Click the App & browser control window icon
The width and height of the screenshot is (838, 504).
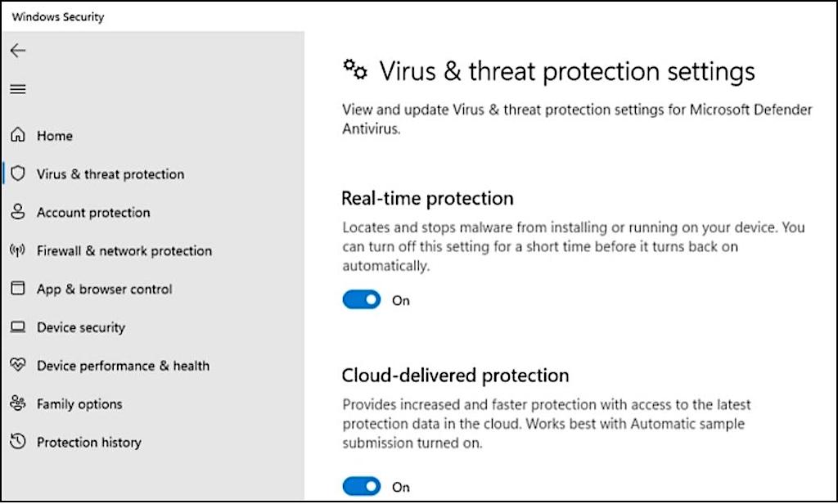pyautogui.click(x=17, y=289)
